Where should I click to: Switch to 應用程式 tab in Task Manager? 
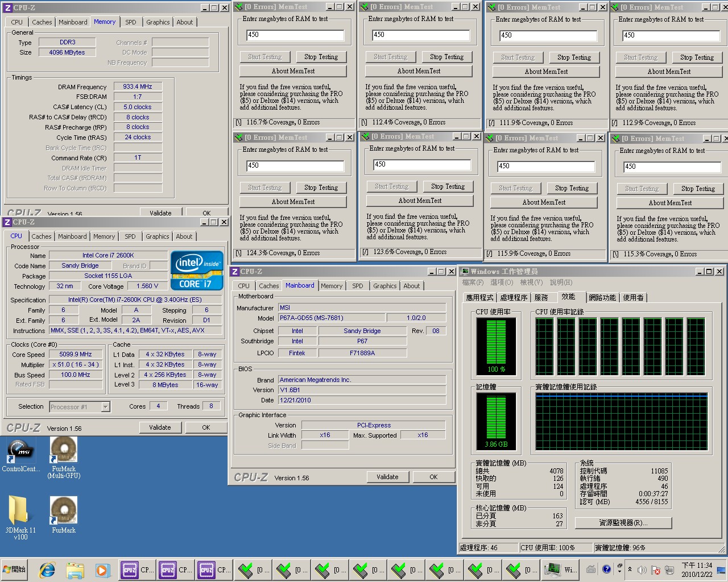479,298
